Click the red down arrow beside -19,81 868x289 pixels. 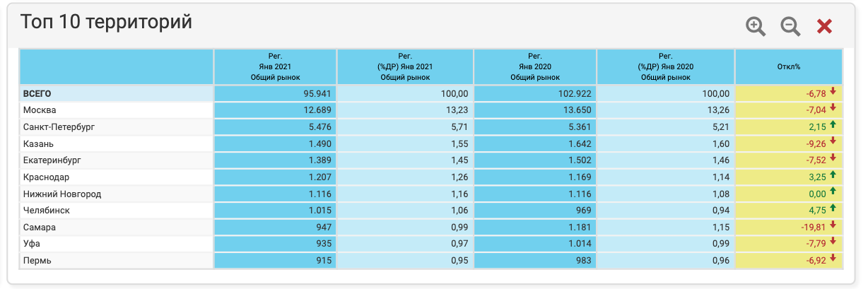click(x=833, y=226)
